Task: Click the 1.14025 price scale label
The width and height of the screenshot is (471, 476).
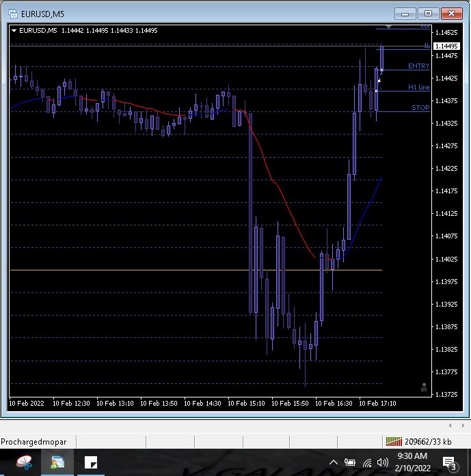Action: click(x=446, y=260)
